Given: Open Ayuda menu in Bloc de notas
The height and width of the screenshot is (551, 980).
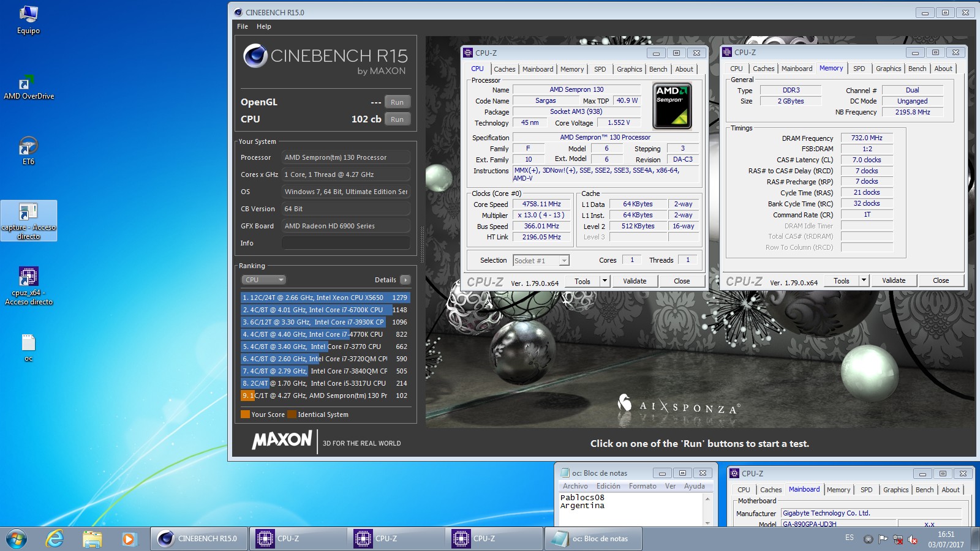Looking at the screenshot, I should pyautogui.click(x=694, y=486).
